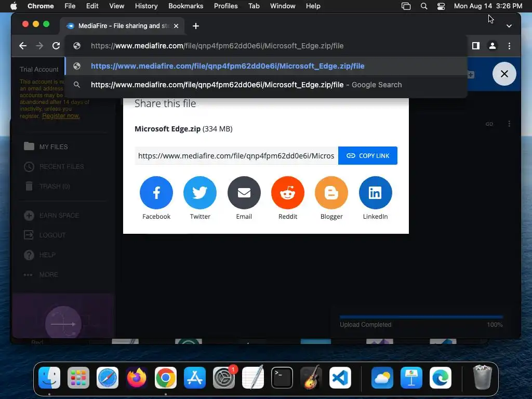The height and width of the screenshot is (399, 532).
Task: Open the Chrome profile menu
Action: tap(493, 46)
